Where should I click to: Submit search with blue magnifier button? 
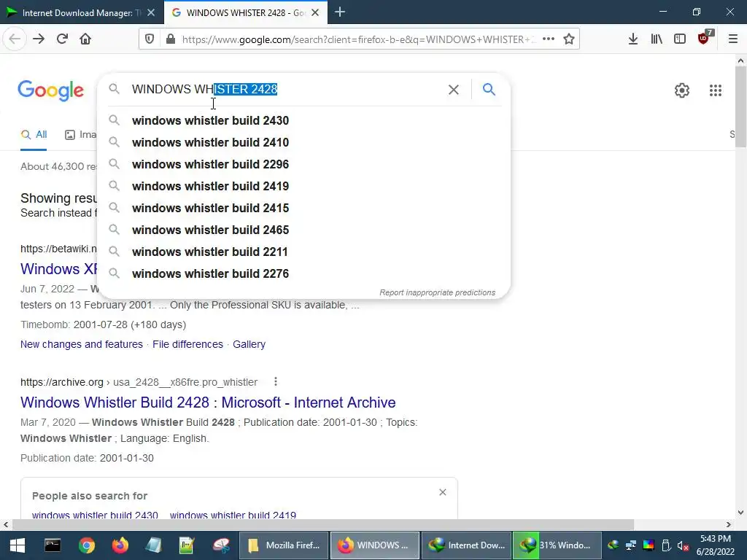point(489,90)
